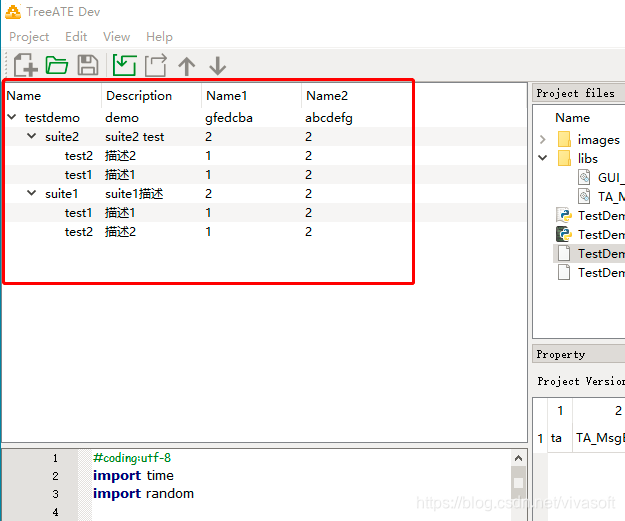Click the 'demo' description cell
Image resolution: width=625 pixels, height=521 pixels.
pos(122,118)
